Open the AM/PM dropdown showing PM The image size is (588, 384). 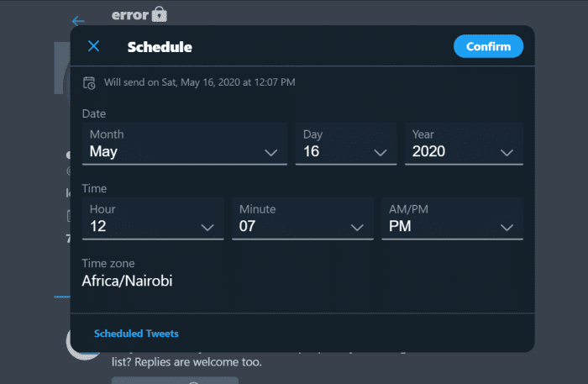452,218
